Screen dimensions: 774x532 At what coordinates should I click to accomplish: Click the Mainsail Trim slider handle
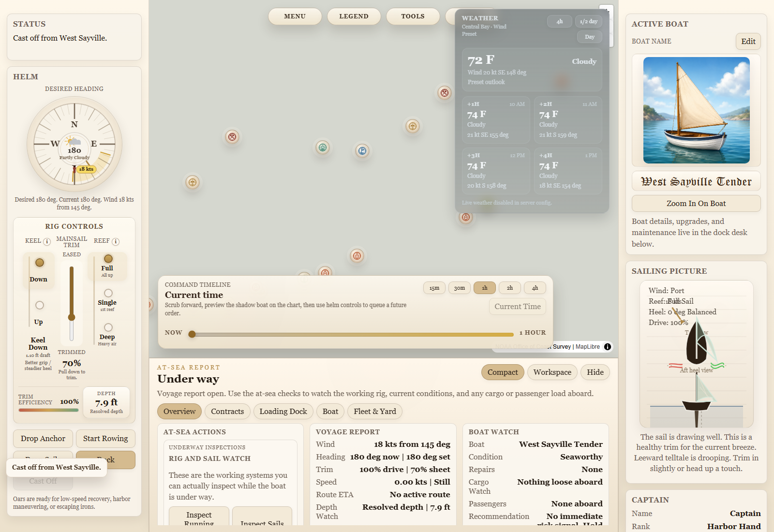click(72, 317)
